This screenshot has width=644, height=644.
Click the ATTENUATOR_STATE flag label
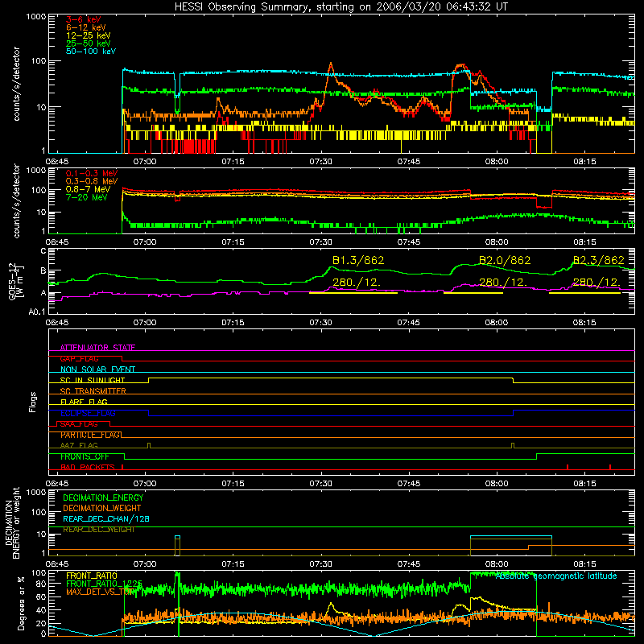point(97,348)
